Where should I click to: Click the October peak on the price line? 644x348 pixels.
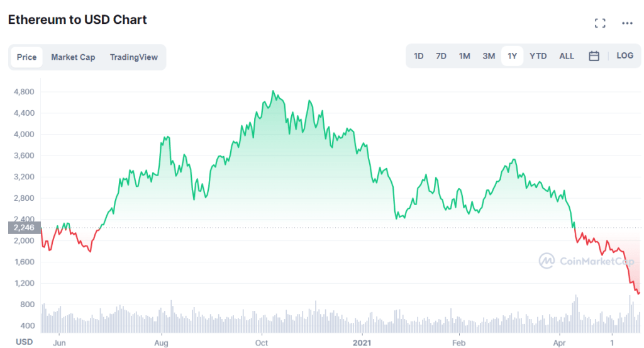[273, 91]
